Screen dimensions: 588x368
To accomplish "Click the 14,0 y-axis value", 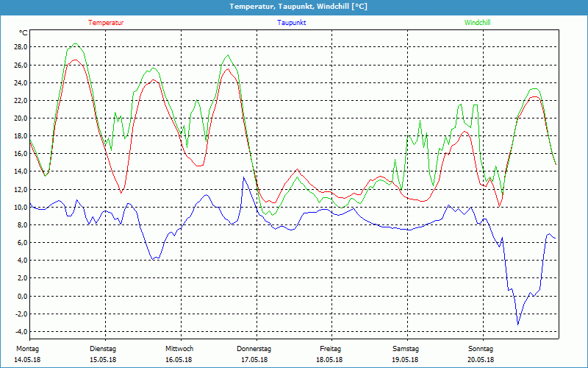I will pyautogui.click(x=21, y=171).
